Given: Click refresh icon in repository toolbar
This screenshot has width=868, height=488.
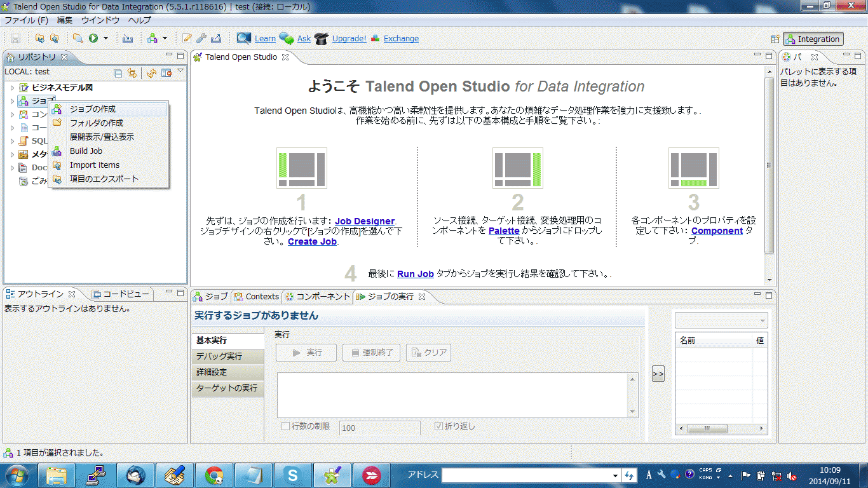Looking at the screenshot, I should point(151,73).
